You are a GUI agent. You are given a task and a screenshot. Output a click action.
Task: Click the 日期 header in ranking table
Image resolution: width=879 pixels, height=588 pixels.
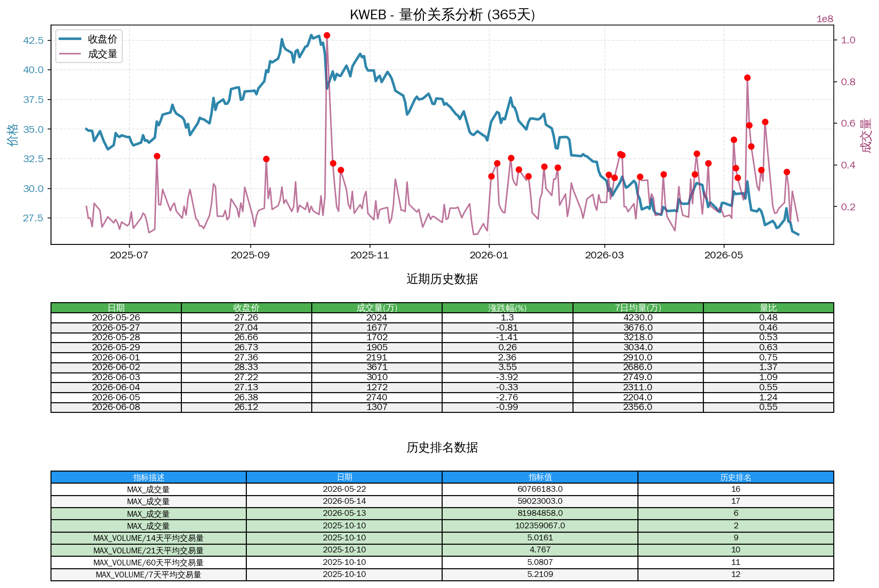click(344, 477)
